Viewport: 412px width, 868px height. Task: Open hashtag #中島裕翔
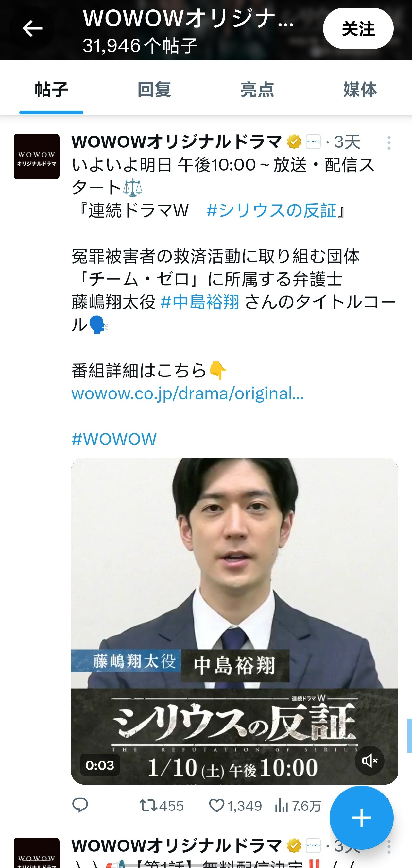[x=200, y=302]
